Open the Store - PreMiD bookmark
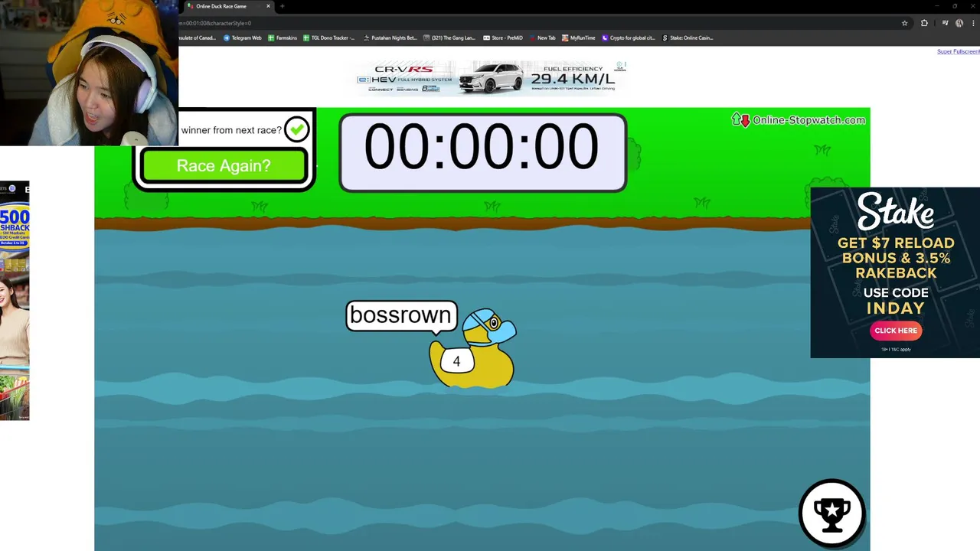Image resolution: width=980 pixels, height=551 pixels. [503, 37]
